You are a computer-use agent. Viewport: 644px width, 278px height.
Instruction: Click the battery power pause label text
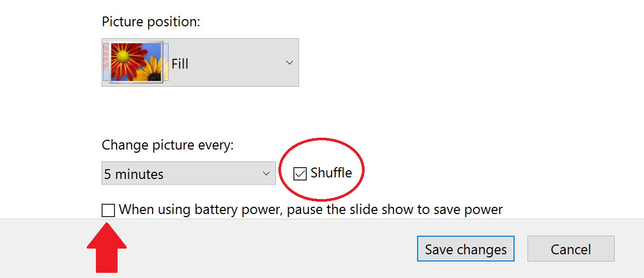(x=311, y=210)
